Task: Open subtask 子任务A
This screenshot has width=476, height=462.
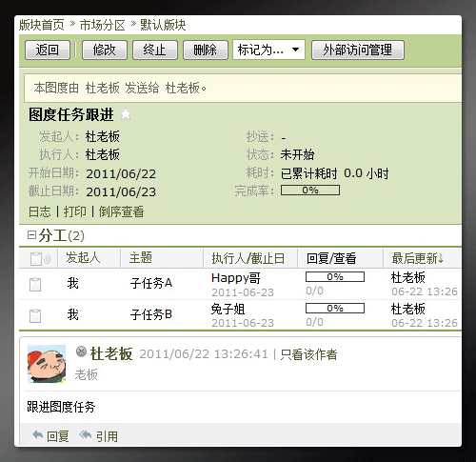Action: [x=151, y=283]
